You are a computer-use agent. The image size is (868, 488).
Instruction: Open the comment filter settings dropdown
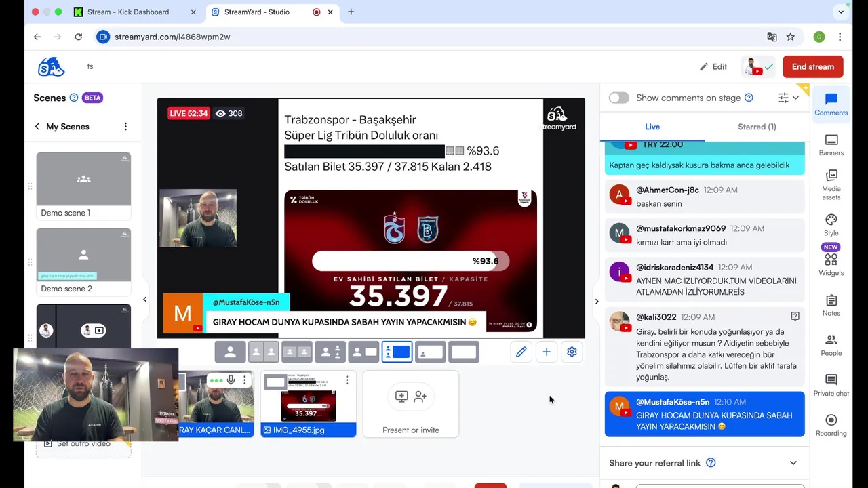(x=789, y=98)
